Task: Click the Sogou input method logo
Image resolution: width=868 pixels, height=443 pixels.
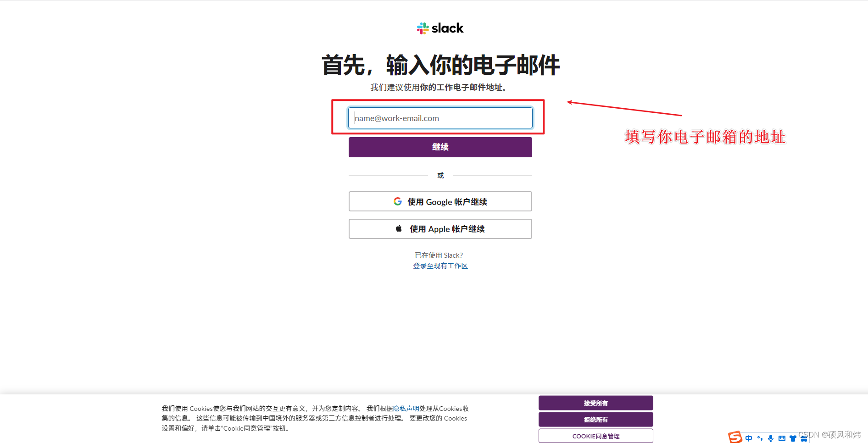Action: pos(735,437)
